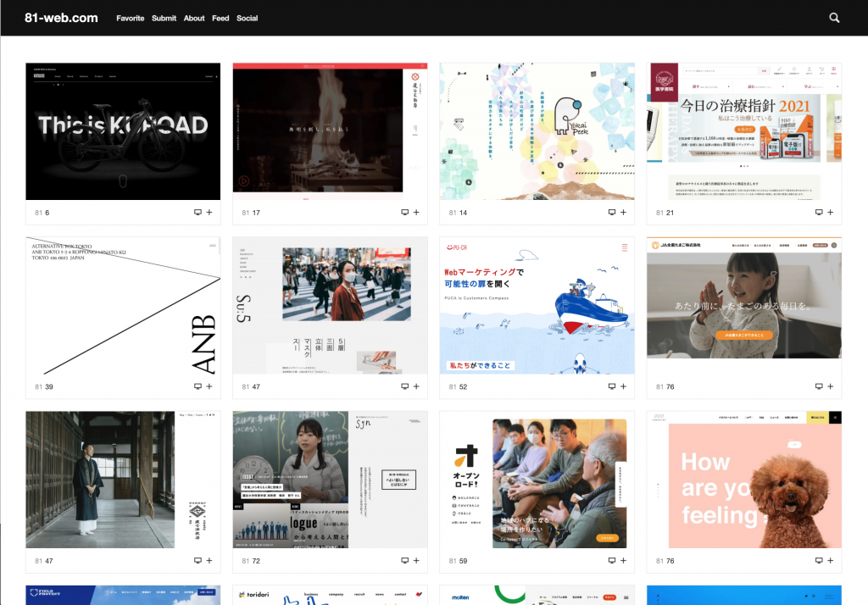Image resolution: width=868 pixels, height=605 pixels.
Task: Go to the About page
Action: click(194, 18)
